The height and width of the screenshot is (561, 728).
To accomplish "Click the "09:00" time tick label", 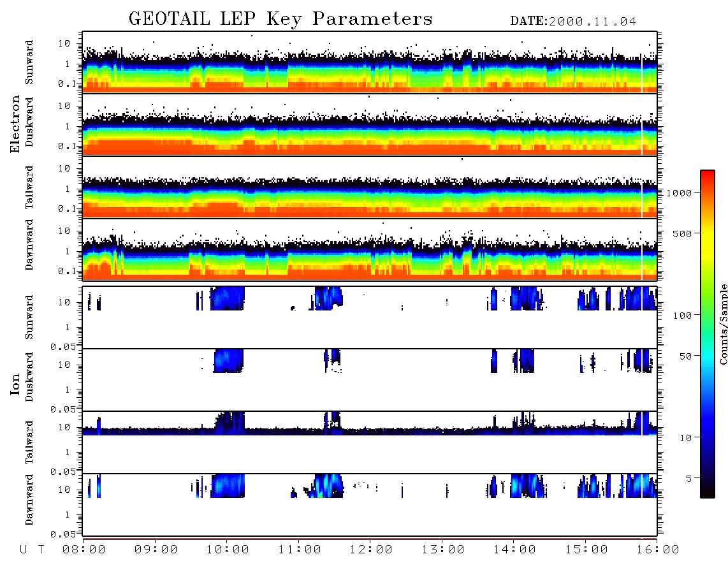I will [x=156, y=550].
